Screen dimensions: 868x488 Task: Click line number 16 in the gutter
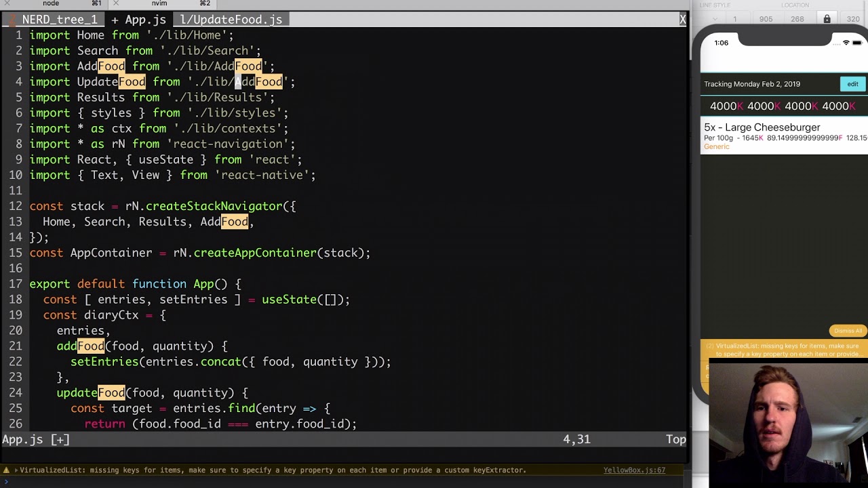[15, 269]
